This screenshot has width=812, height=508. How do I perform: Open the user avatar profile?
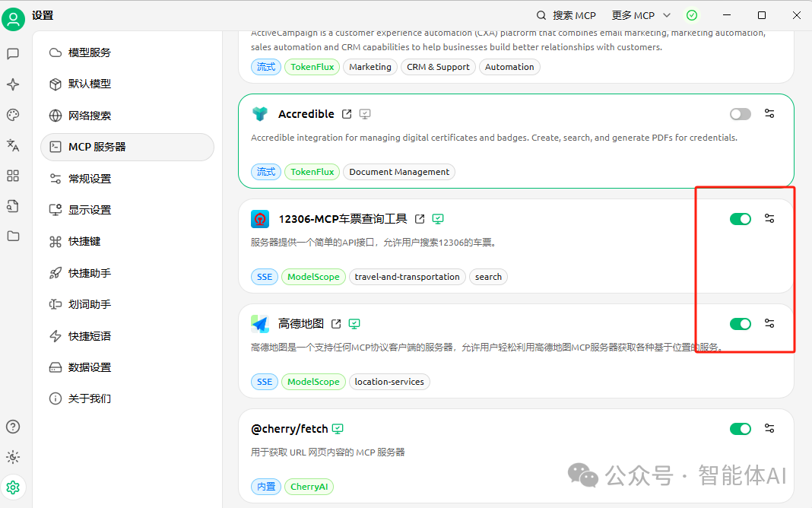click(x=13, y=19)
